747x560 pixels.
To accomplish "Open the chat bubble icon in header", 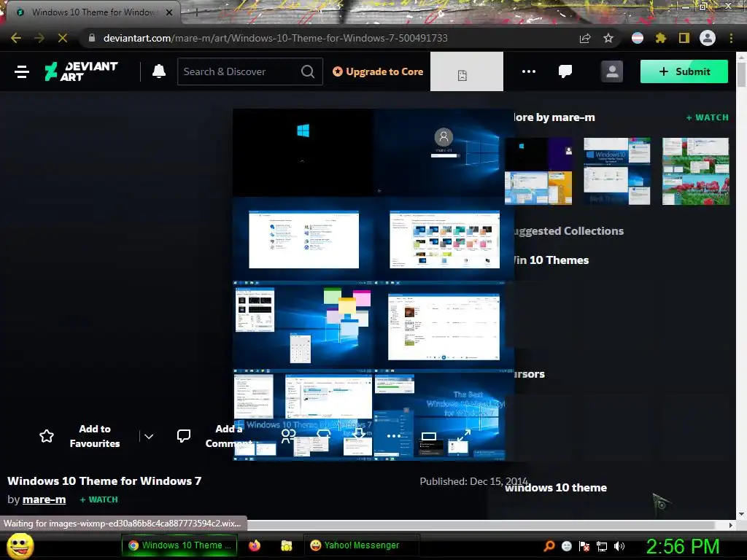I will [565, 71].
